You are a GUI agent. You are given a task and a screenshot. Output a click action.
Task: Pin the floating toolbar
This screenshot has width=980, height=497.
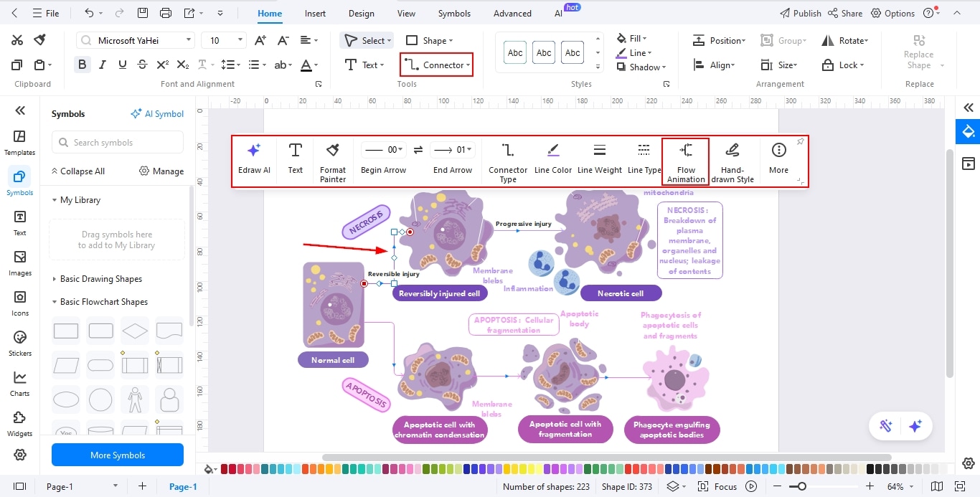[800, 142]
